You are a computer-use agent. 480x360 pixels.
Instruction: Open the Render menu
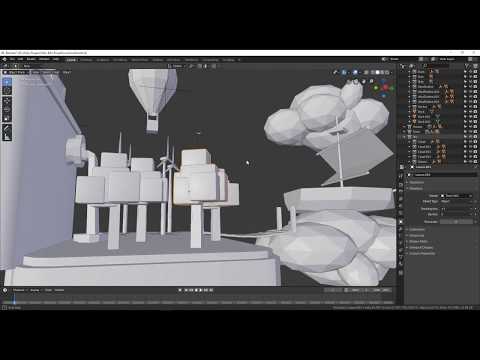point(31,59)
